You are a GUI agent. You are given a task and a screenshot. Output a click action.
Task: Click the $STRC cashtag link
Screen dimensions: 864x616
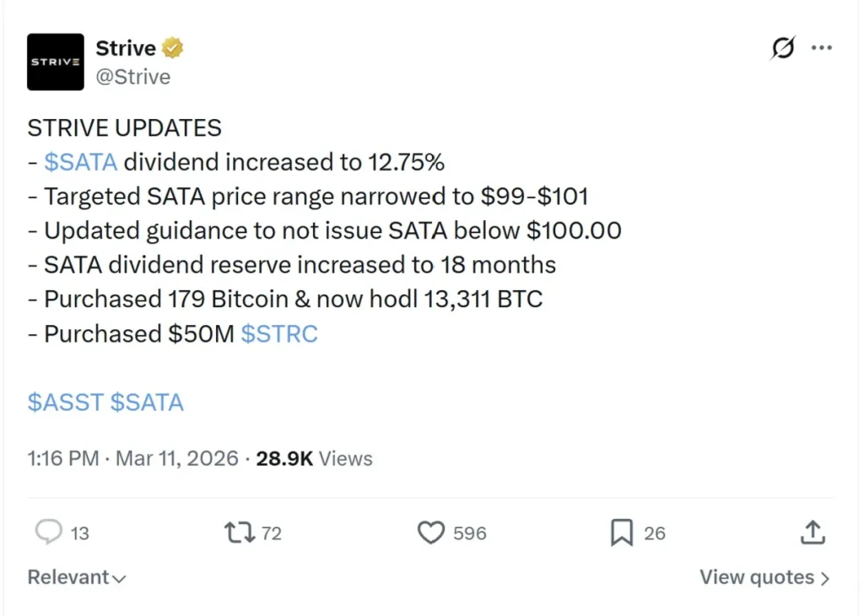pos(279,334)
